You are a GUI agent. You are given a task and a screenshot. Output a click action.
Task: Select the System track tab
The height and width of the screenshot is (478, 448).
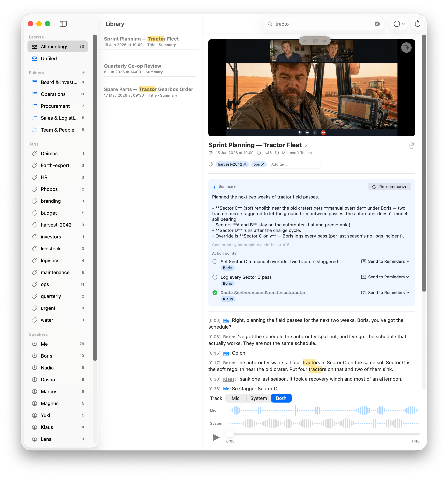(x=259, y=398)
